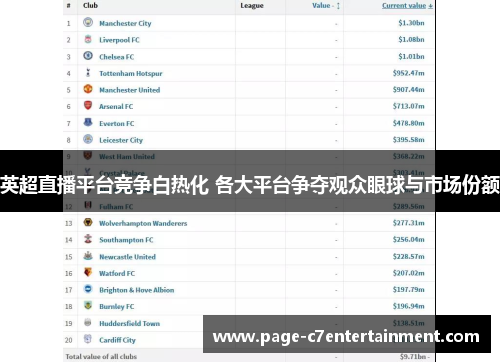Sort by the Value column header
Screen dimensions: 500x362
pyautogui.click(x=326, y=6)
